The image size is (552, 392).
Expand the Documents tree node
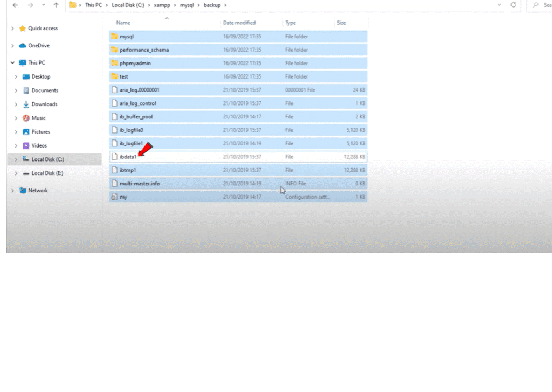(x=16, y=90)
